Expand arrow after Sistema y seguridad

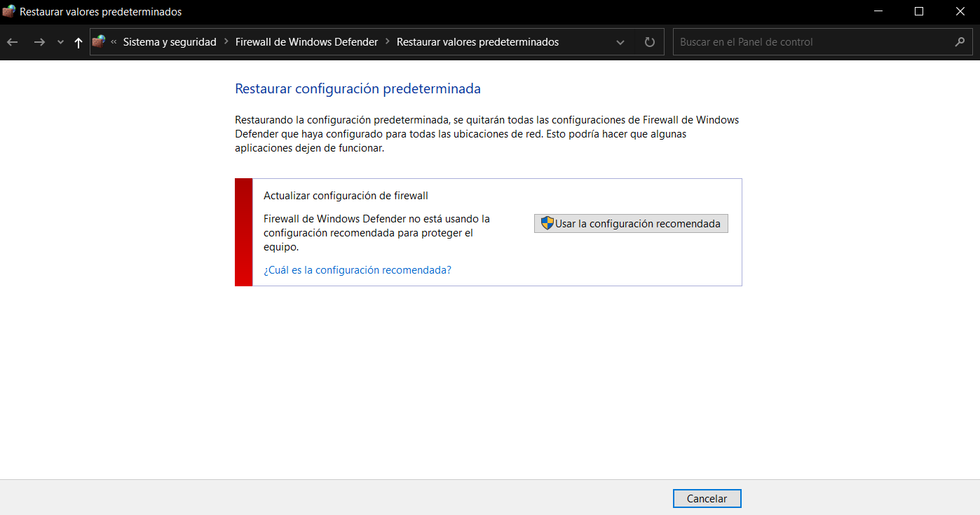pyautogui.click(x=226, y=42)
